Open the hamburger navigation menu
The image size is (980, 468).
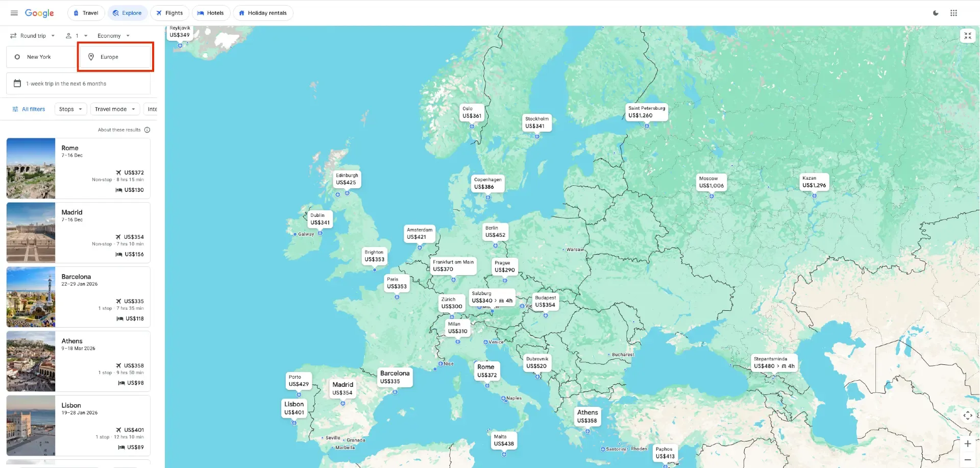click(x=14, y=13)
